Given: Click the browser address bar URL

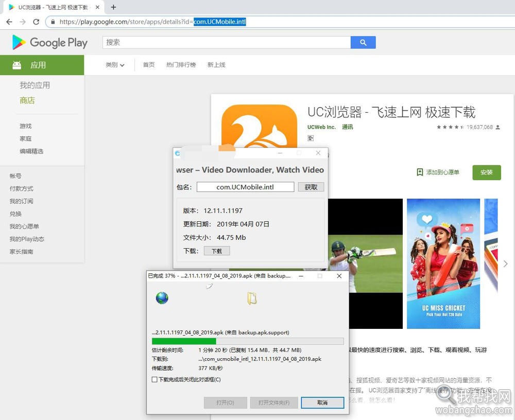Looking at the screenshot, I should click(153, 22).
